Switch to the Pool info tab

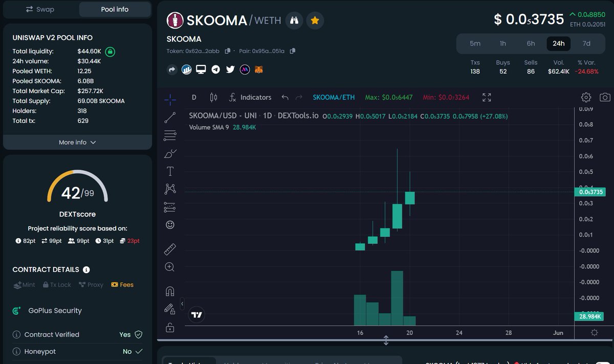coord(115,9)
